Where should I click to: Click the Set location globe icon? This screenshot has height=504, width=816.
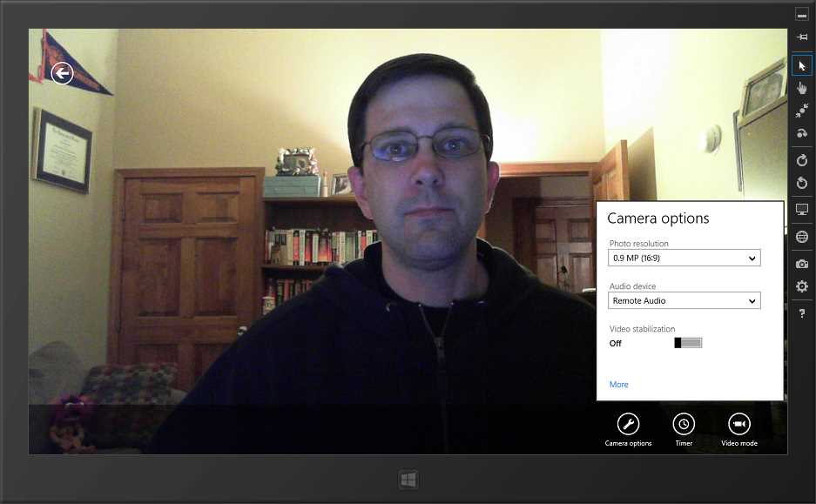(801, 236)
